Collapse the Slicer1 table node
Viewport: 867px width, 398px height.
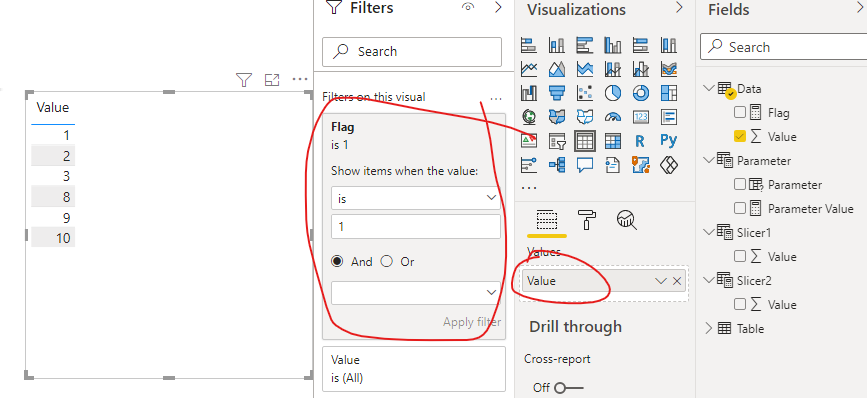[x=709, y=232]
